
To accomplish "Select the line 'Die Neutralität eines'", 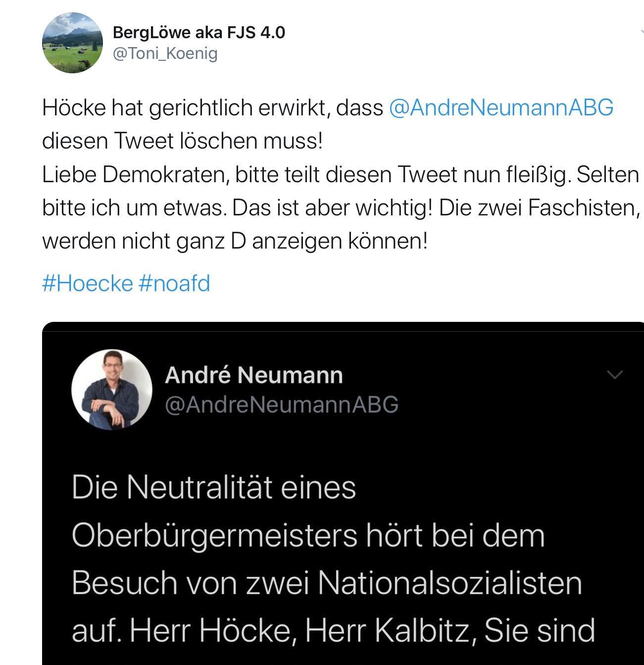I will click(x=214, y=487).
